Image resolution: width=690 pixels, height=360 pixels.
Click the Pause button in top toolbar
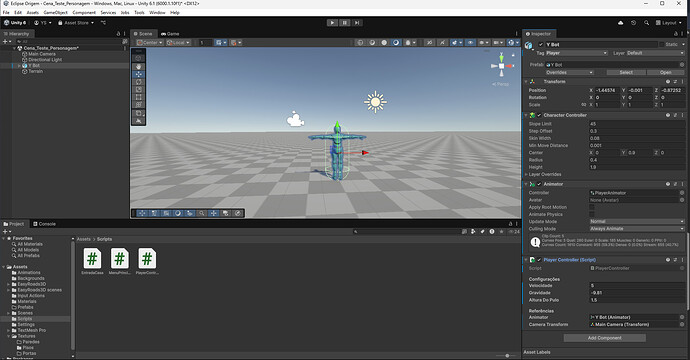tap(345, 22)
